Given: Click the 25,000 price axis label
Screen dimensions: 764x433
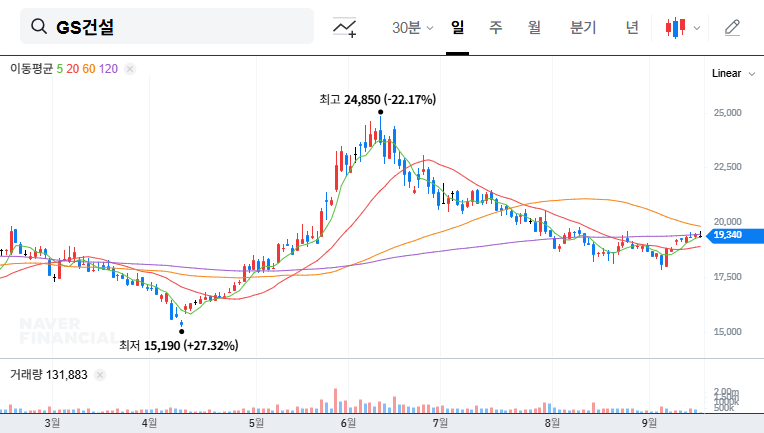Looking at the screenshot, I should click(x=727, y=113).
